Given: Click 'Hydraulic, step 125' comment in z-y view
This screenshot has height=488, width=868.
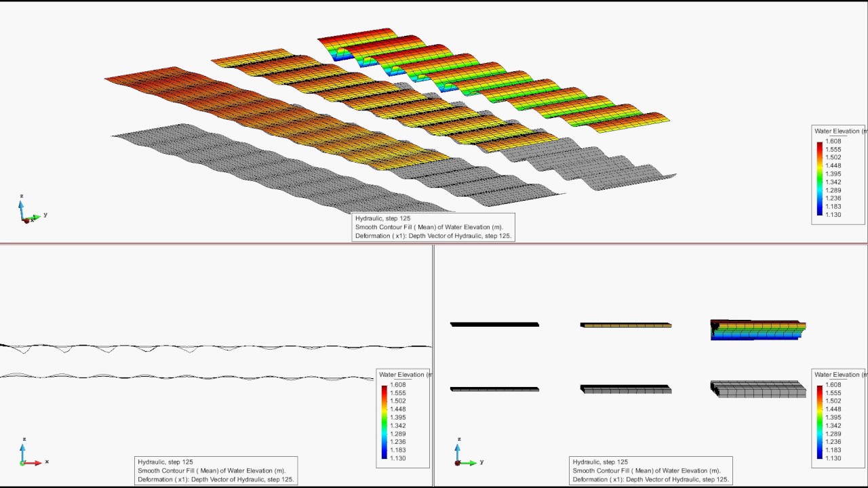Looking at the screenshot, I should 600,462.
